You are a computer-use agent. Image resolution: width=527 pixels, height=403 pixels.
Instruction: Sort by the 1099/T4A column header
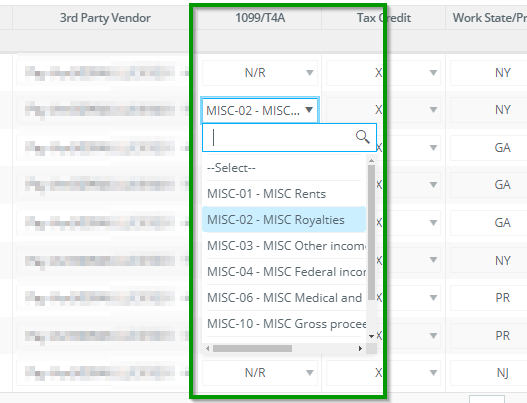[260, 17]
